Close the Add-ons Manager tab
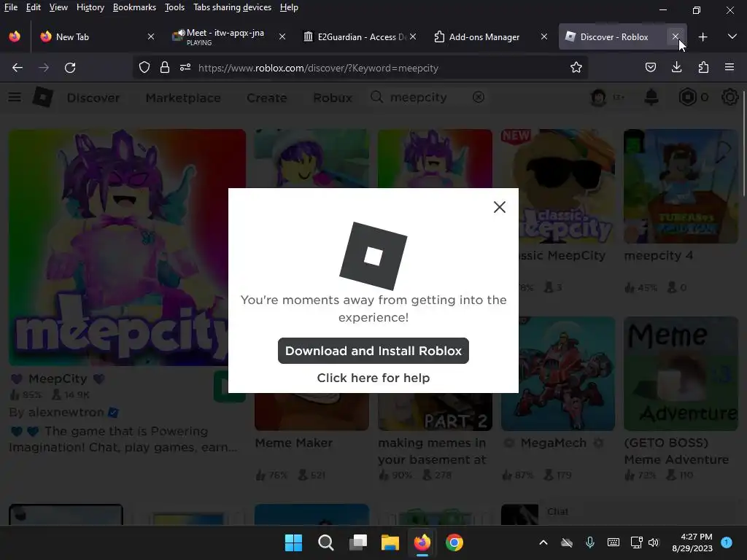The image size is (747, 560). 544,36
